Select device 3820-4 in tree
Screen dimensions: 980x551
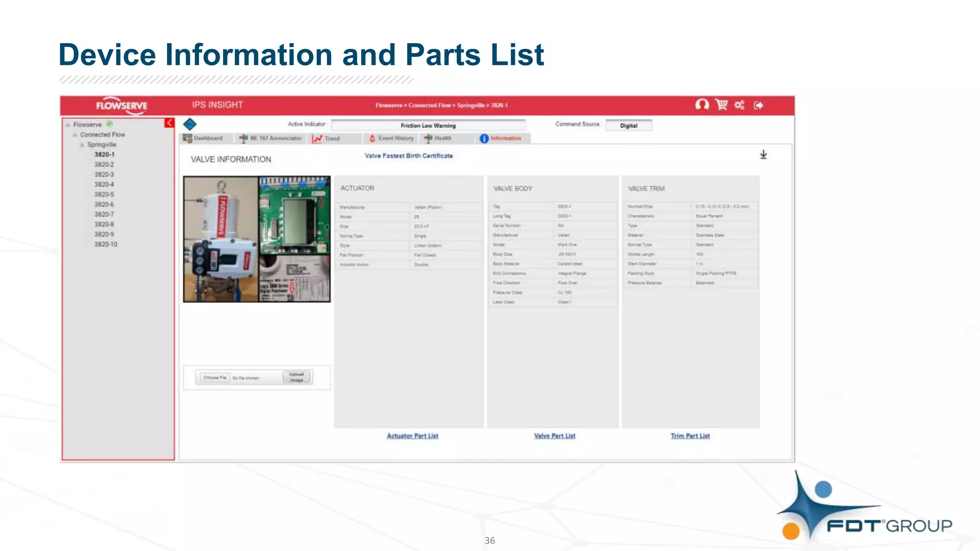pyautogui.click(x=104, y=185)
